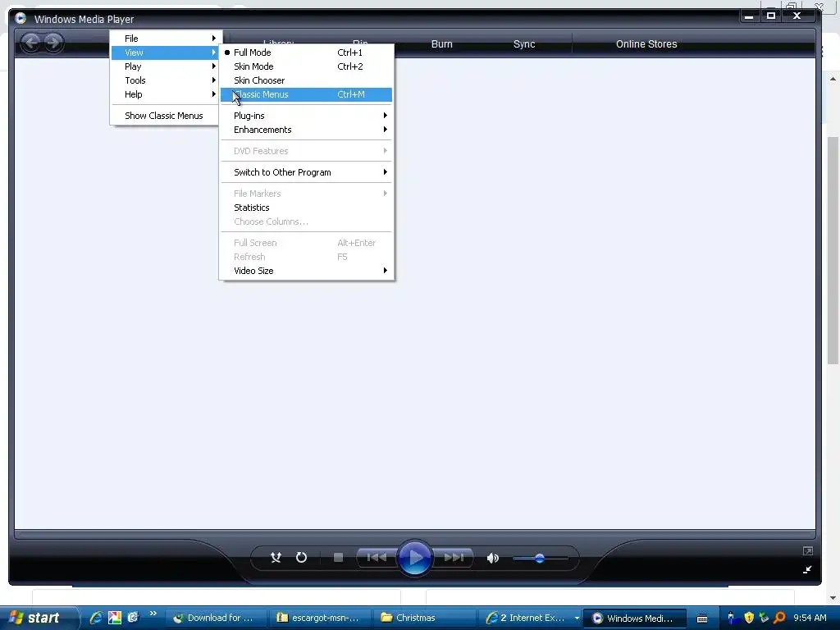Viewport: 840px width, 630px height.
Task: Click the Stop playback button
Action: [x=338, y=558]
